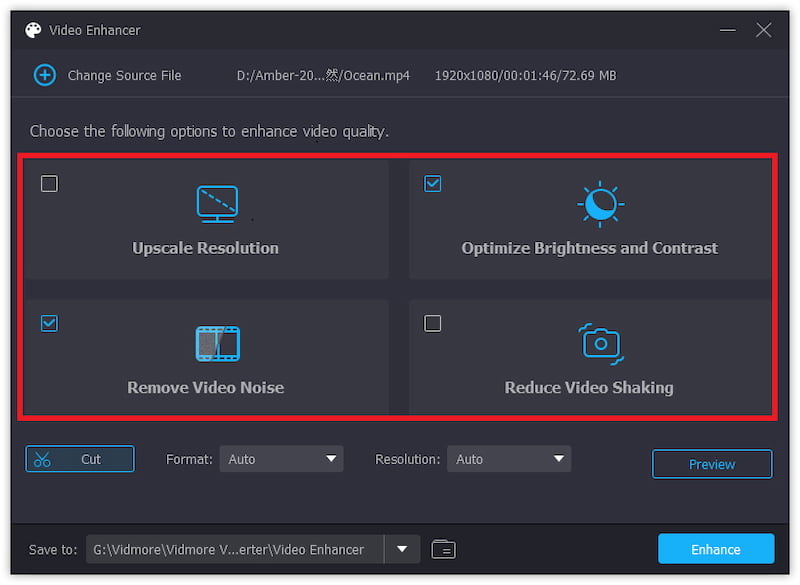Disable the Remove Video Noise checkbox

pyautogui.click(x=49, y=323)
